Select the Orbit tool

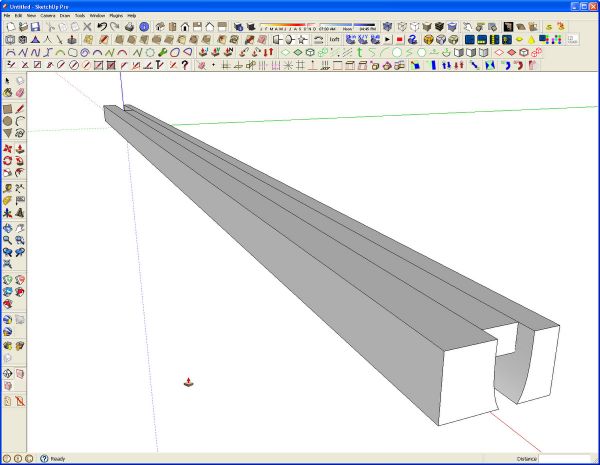coord(8,228)
